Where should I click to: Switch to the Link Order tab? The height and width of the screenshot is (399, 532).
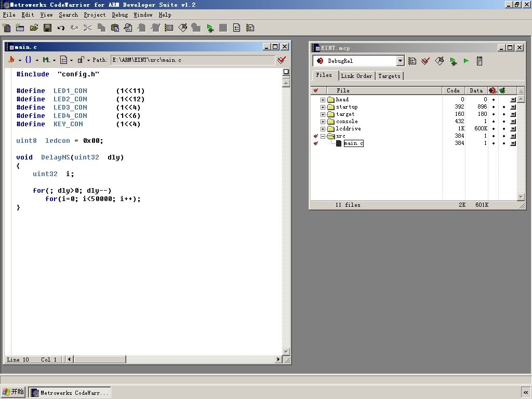click(356, 76)
